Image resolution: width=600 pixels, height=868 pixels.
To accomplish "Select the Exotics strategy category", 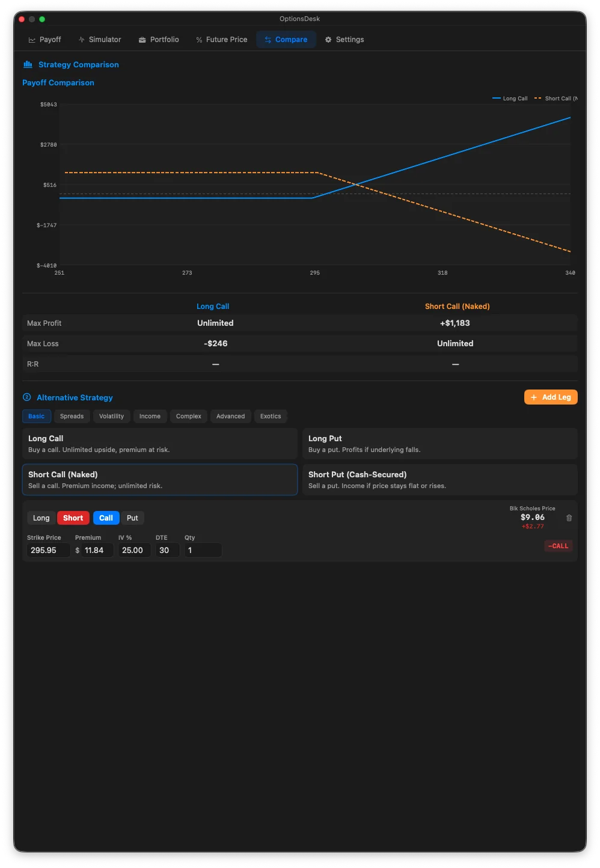I will (x=271, y=416).
